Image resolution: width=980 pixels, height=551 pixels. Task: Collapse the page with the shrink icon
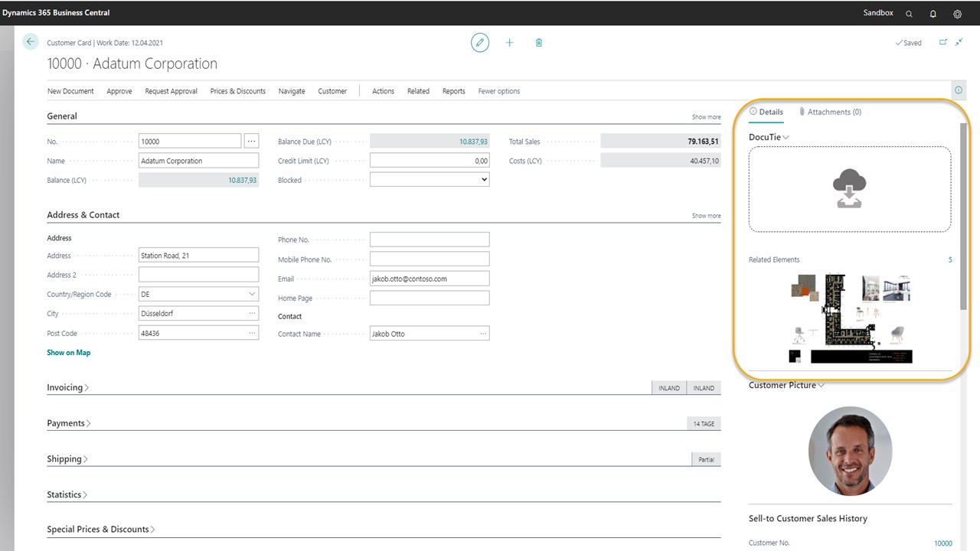(x=959, y=42)
